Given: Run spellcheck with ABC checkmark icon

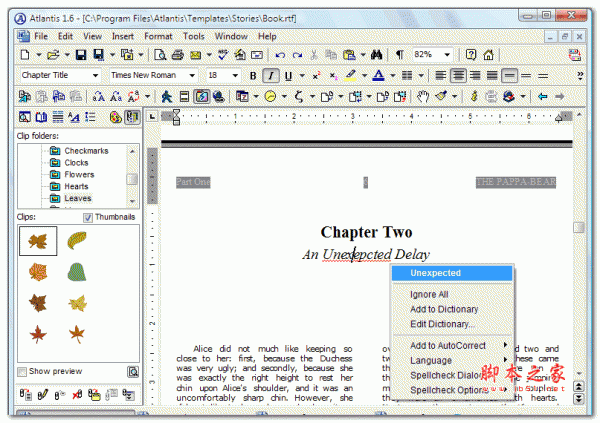Looking at the screenshot, I should 223,55.
